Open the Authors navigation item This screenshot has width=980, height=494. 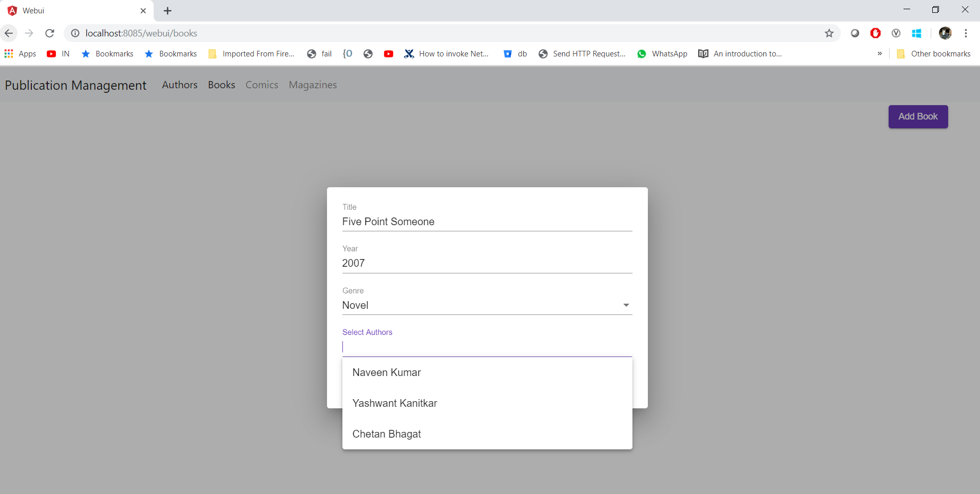(180, 85)
